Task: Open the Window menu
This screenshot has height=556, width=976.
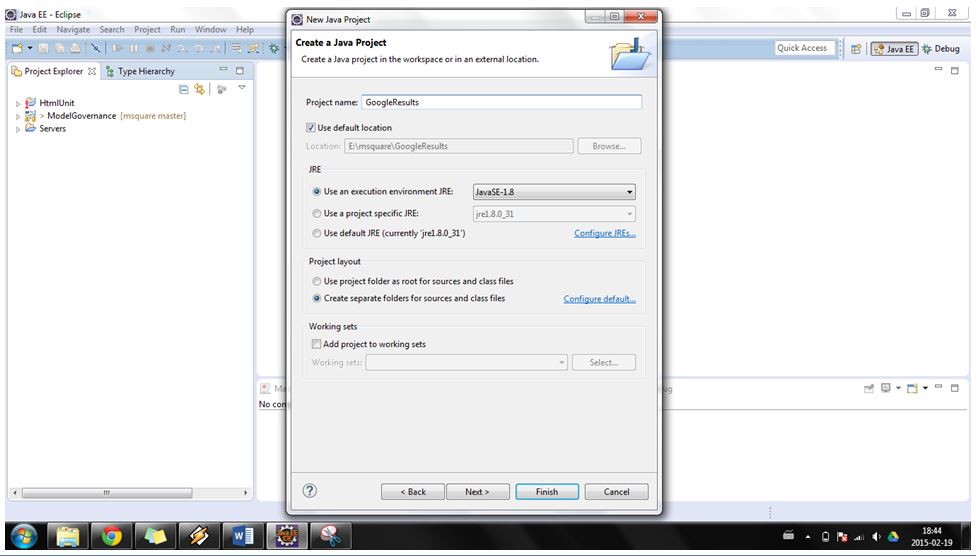Action: coord(210,29)
